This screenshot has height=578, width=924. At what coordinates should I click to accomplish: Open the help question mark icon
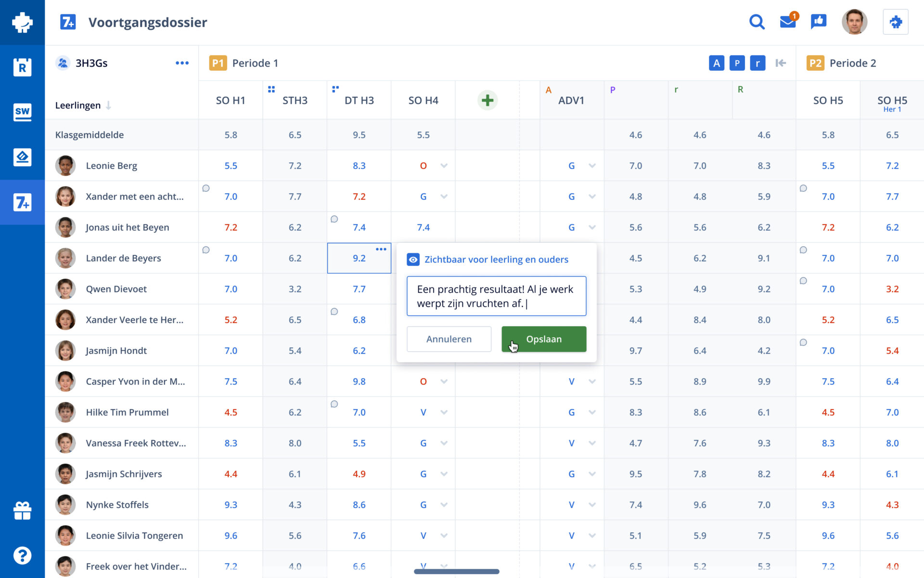pyautogui.click(x=22, y=555)
